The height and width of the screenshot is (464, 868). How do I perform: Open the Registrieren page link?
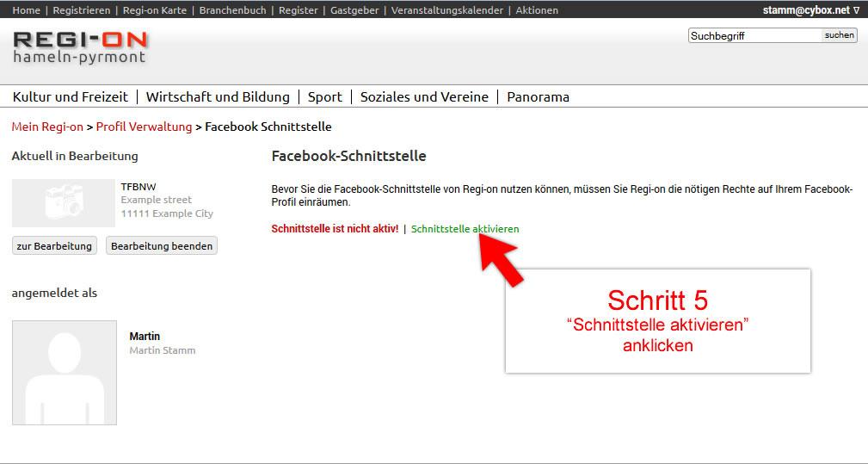click(x=82, y=10)
